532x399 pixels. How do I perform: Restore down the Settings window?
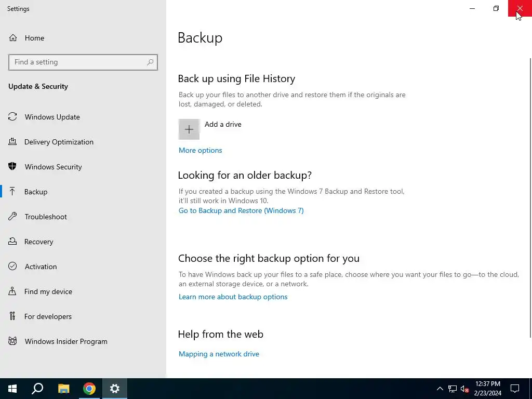[x=496, y=8]
